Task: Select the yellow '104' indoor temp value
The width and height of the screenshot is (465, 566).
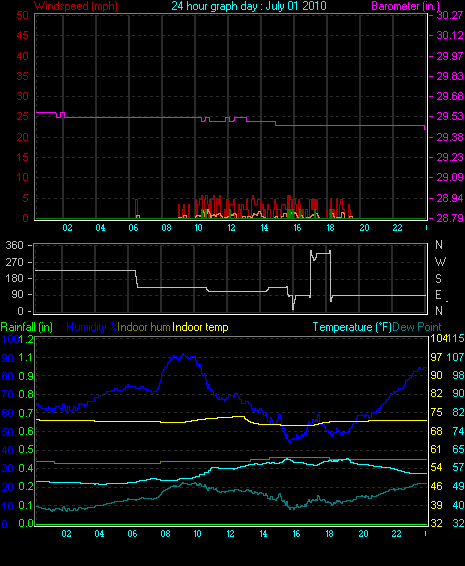Action: click(x=438, y=339)
